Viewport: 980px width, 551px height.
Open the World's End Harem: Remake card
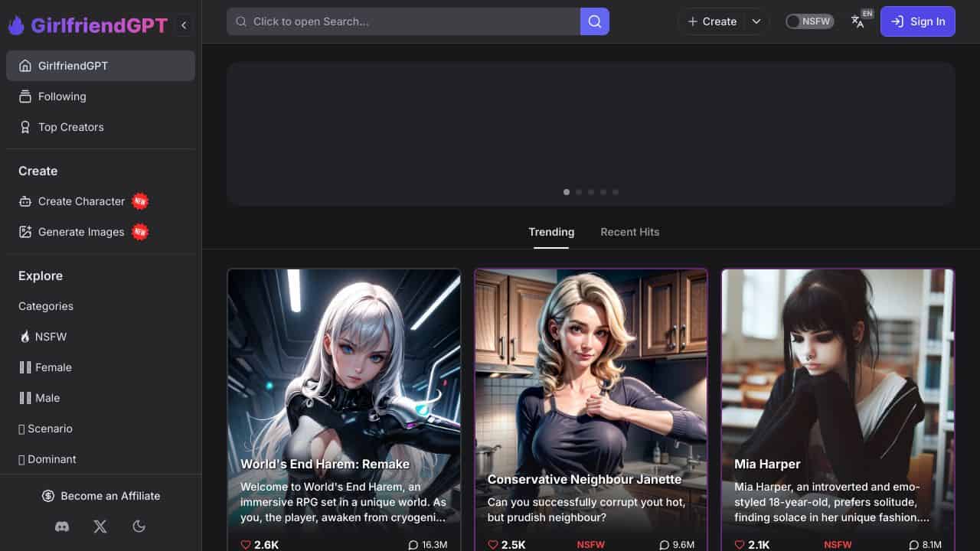click(x=344, y=409)
